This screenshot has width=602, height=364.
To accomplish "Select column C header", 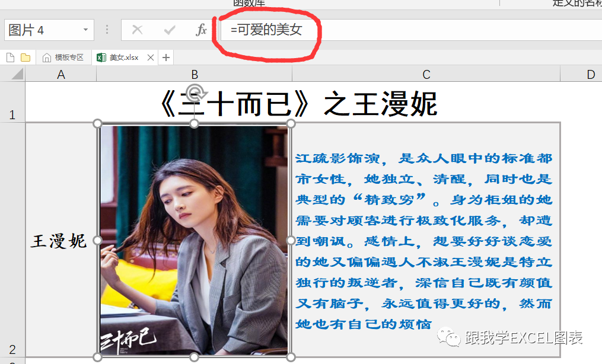I will click(426, 74).
